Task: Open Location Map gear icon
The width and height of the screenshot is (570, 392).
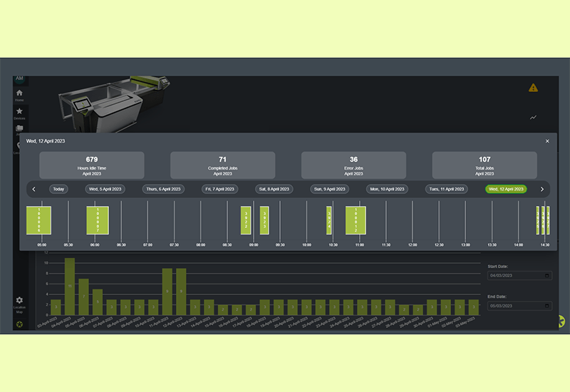Action: point(19,301)
